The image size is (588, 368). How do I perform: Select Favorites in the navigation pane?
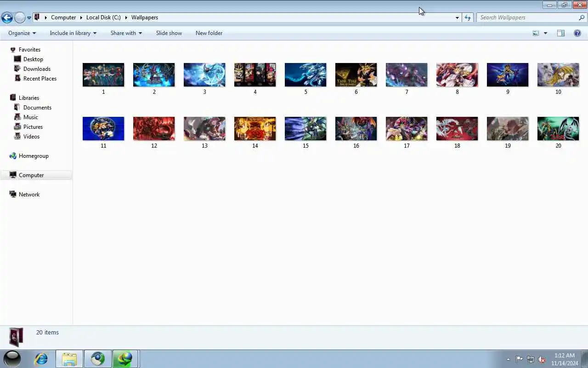click(x=29, y=50)
